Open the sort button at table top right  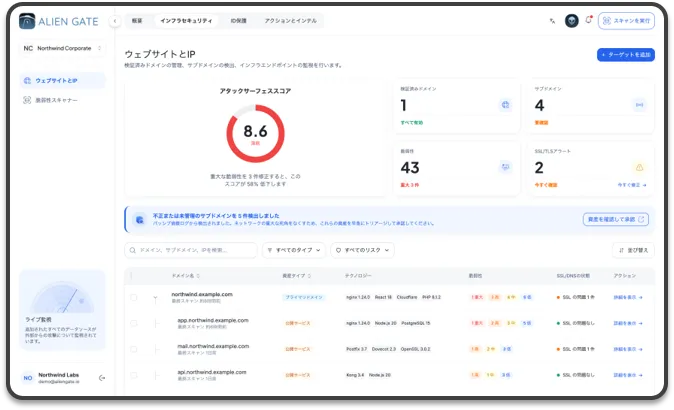pos(633,250)
